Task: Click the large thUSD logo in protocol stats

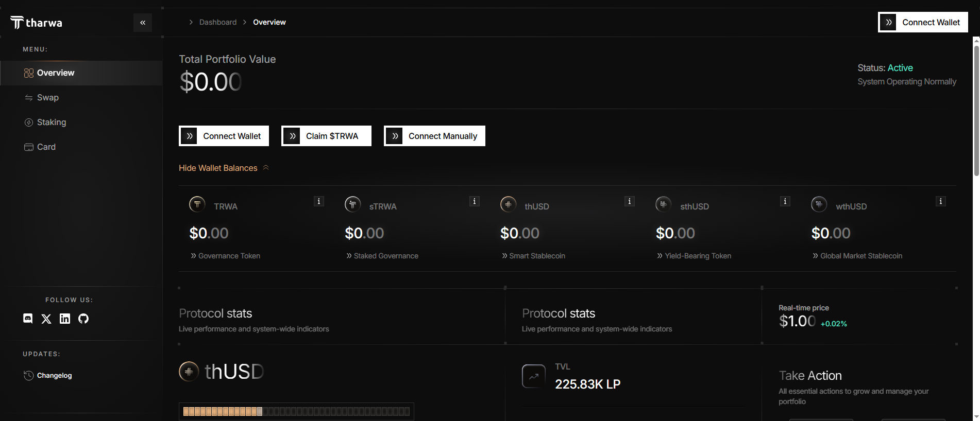Action: (189, 372)
